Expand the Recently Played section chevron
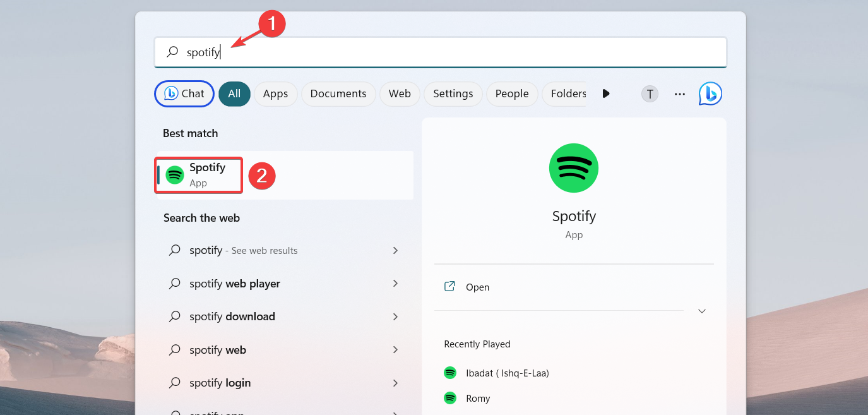 [x=701, y=311]
